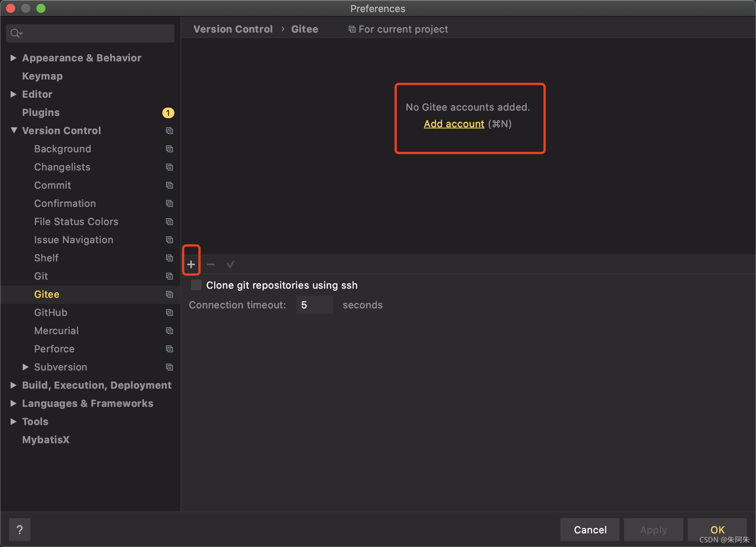
Task: Click project icon on Confirmation row
Action: (169, 203)
